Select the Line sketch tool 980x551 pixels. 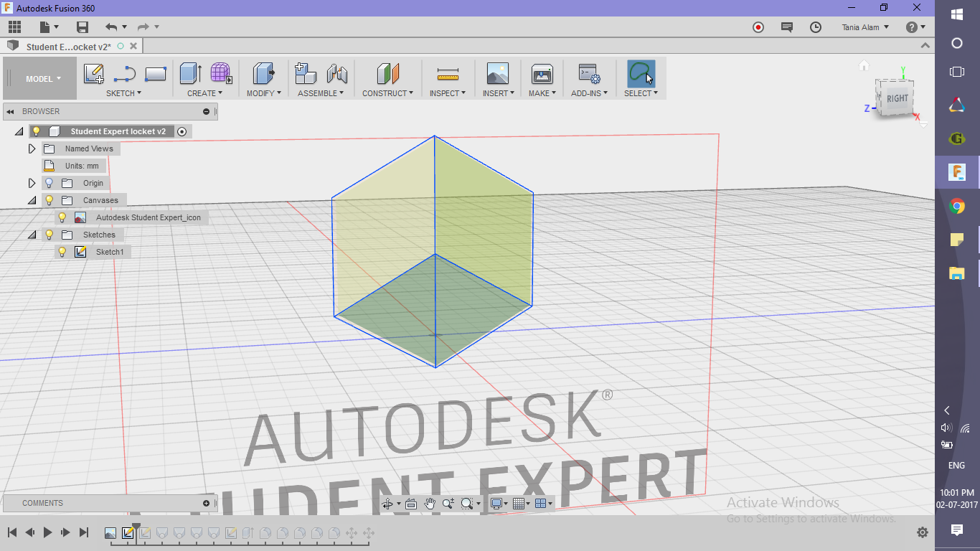125,74
